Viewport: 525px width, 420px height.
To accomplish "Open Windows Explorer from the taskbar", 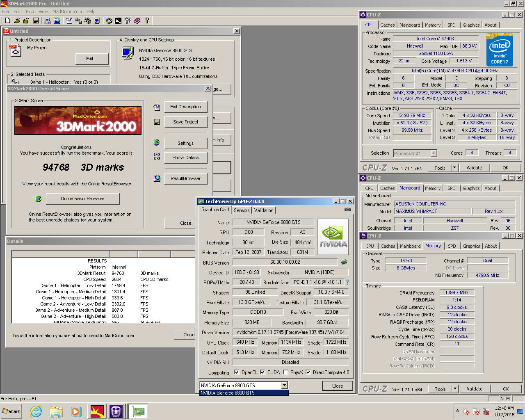I will (56, 411).
